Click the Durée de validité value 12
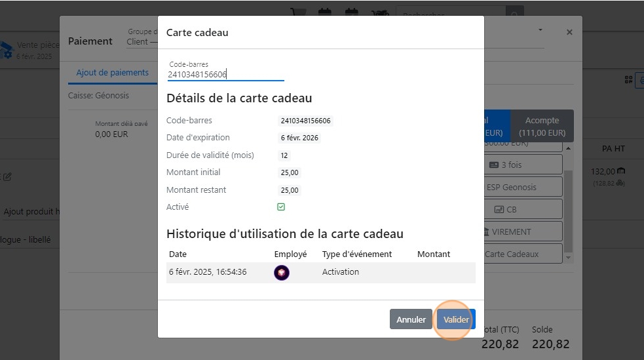The width and height of the screenshot is (644, 360). click(284, 156)
